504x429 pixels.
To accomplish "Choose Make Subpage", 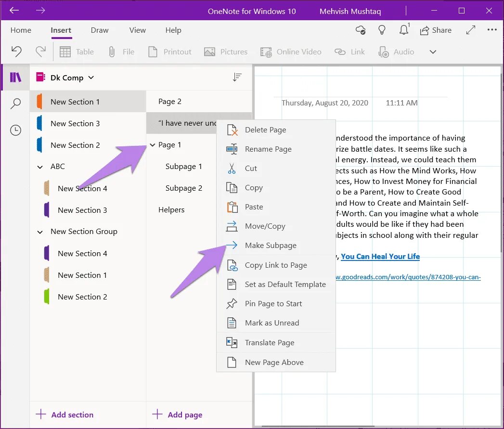I will tap(276, 246).
